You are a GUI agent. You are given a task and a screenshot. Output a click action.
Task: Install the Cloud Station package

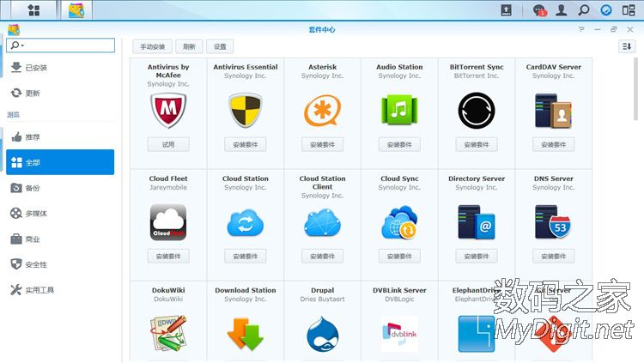[x=246, y=257]
